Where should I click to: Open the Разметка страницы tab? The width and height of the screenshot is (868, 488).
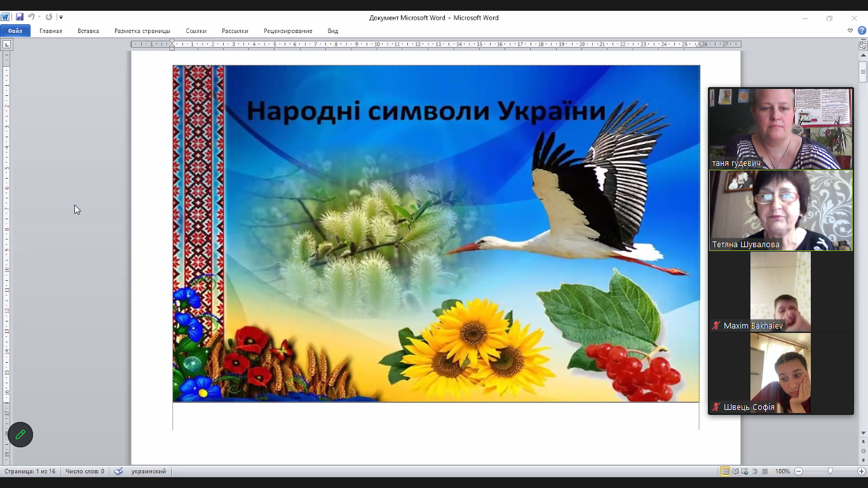click(142, 30)
